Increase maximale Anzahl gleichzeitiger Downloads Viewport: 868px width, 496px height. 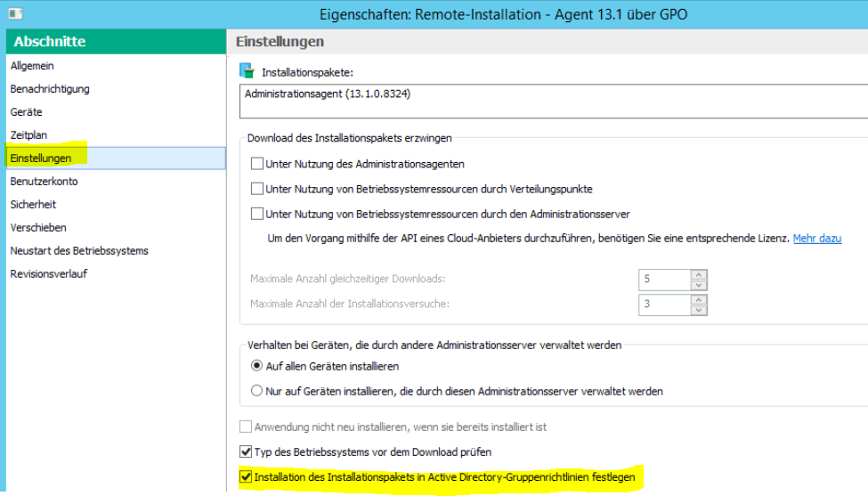click(x=699, y=275)
